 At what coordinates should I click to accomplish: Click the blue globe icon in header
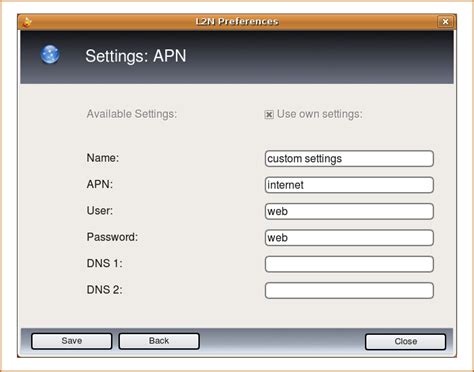(x=50, y=54)
